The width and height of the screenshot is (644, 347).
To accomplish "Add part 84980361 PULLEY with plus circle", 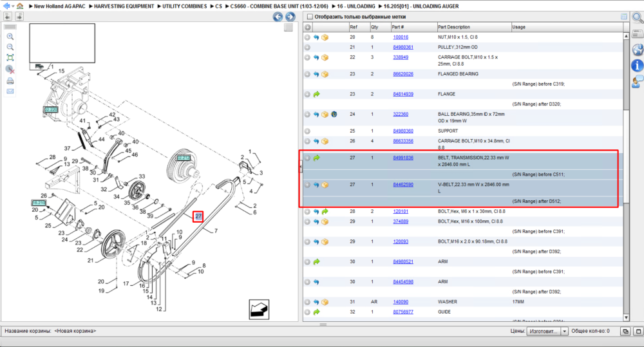I will pyautogui.click(x=307, y=48).
